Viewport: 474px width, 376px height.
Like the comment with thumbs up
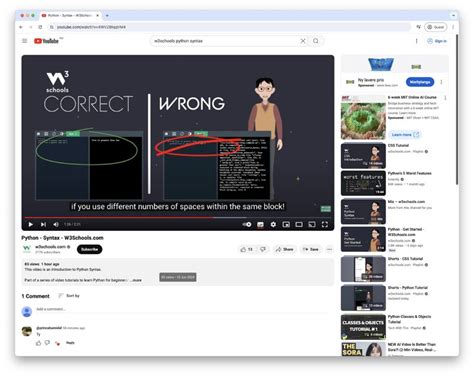click(39, 343)
